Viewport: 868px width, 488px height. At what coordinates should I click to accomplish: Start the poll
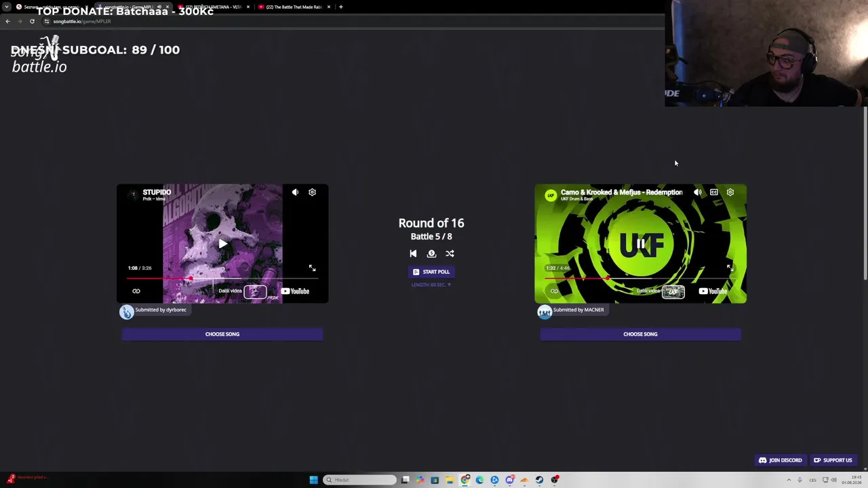(x=431, y=272)
